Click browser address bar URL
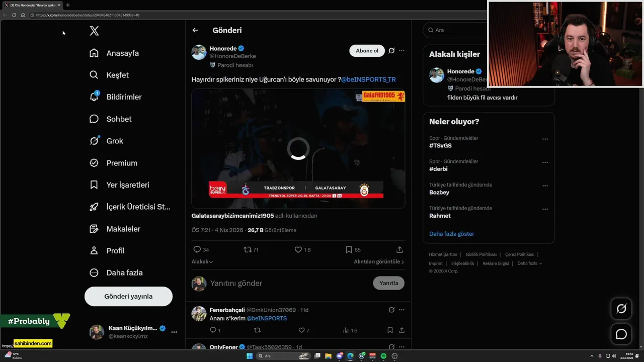 (88, 15)
